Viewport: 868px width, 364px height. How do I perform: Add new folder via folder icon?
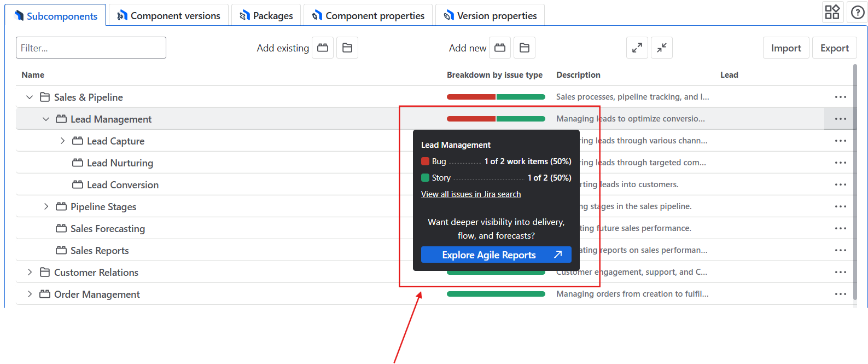(x=525, y=48)
